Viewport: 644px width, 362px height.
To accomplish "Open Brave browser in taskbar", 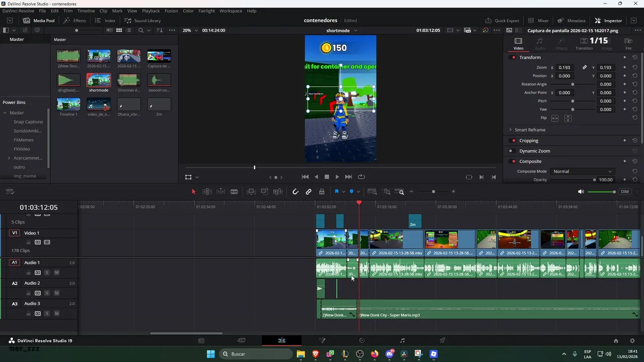I will [x=315, y=354].
